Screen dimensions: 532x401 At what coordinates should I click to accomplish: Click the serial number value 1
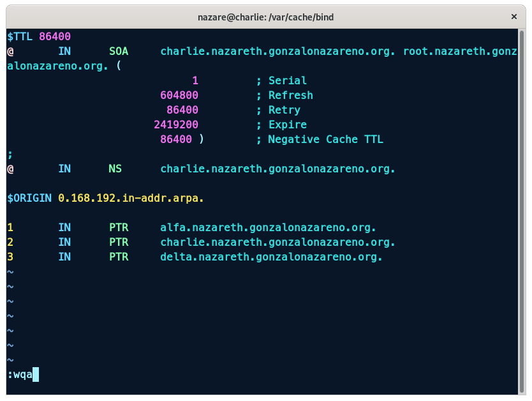[195, 81]
